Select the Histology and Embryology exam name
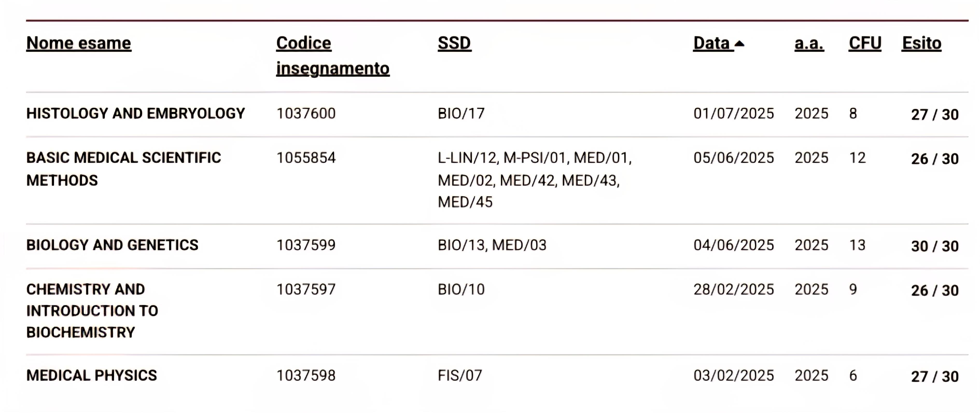The width and height of the screenshot is (980, 413). coord(135,113)
